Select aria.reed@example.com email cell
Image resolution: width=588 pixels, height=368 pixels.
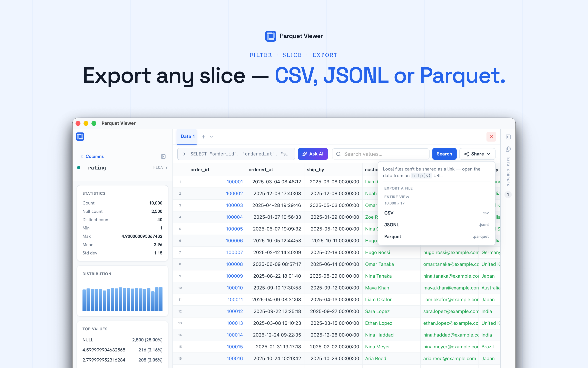[450, 359]
